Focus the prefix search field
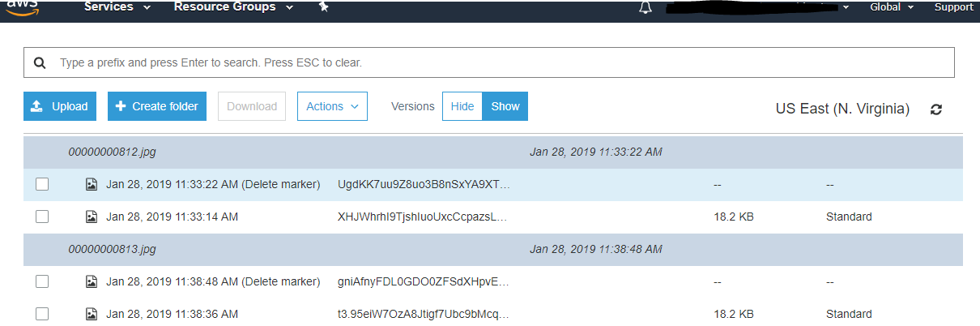The width and height of the screenshot is (980, 326). 489,62
